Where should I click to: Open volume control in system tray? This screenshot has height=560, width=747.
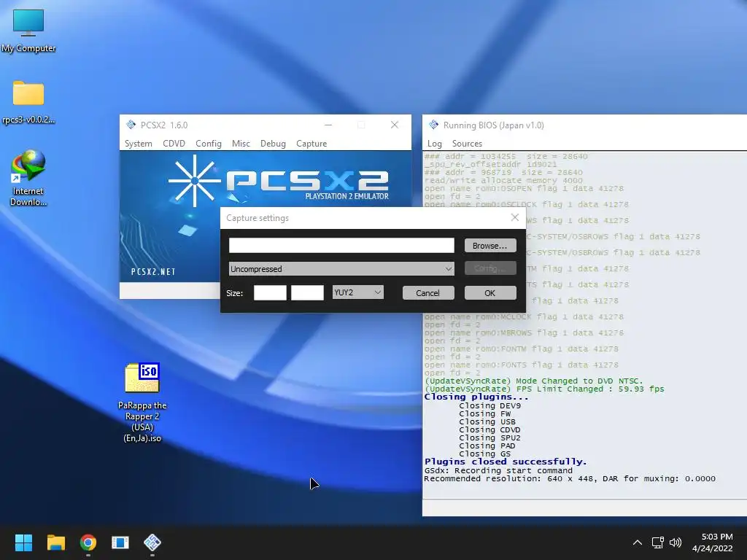[676, 542]
